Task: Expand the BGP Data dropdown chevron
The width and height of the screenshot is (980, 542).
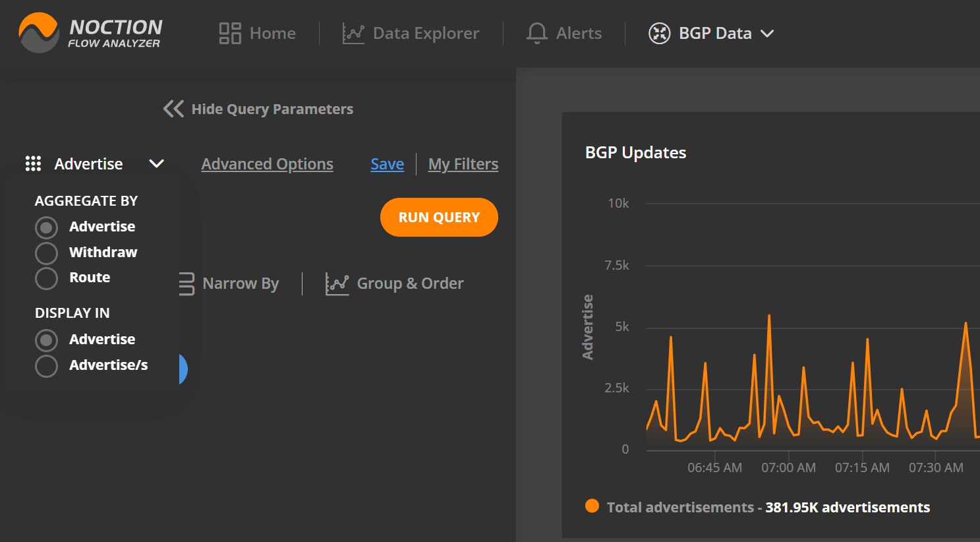Action: (x=767, y=34)
